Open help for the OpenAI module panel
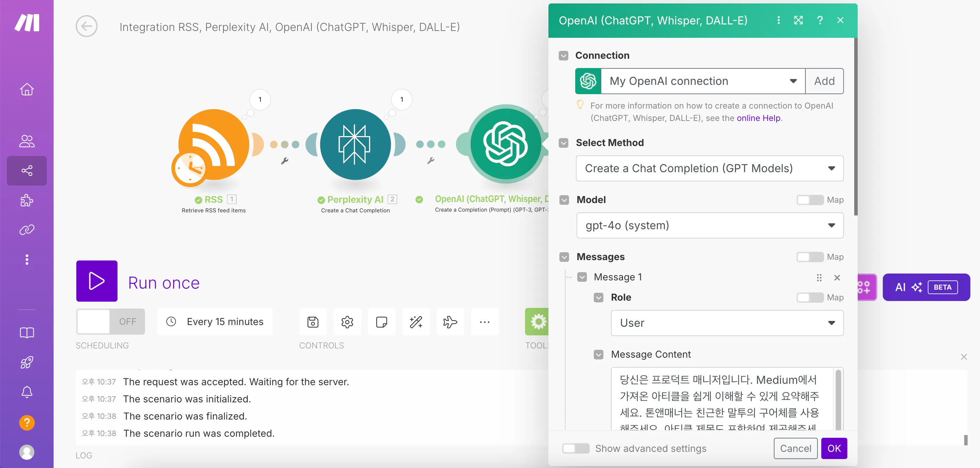980x468 pixels. tap(820, 20)
